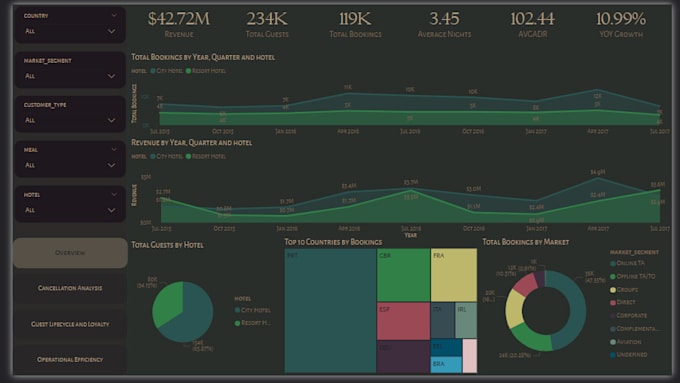680x383 pixels.
Task: Select City Hotel in Total Bookings legend
Action: [x=167, y=71]
